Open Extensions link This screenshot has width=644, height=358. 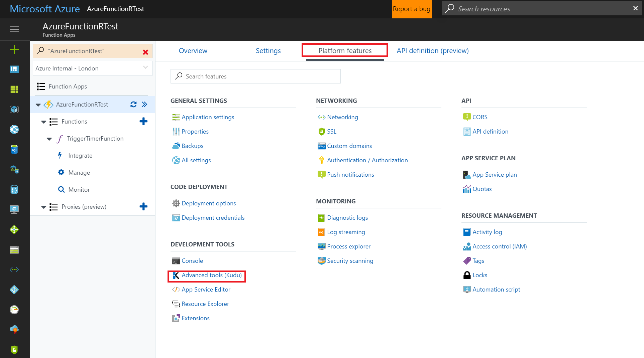(196, 318)
